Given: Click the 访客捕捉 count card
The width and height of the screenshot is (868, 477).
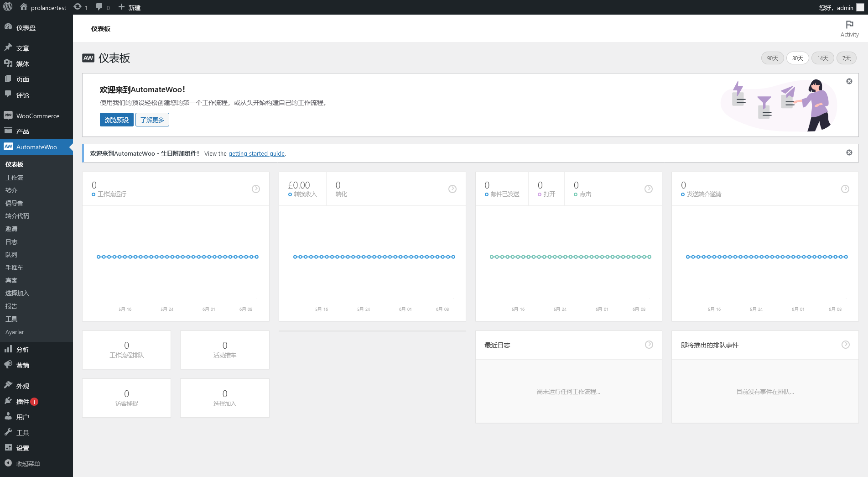Looking at the screenshot, I should point(127,398).
